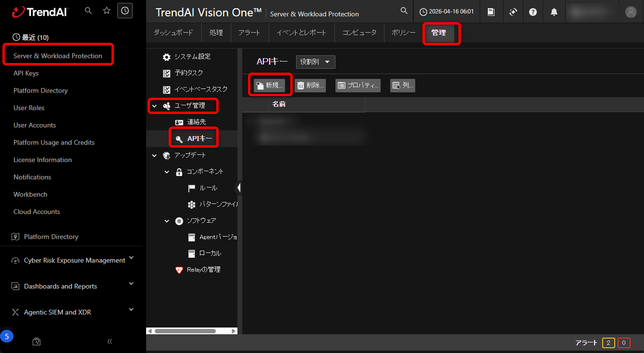Click the yellow alert count 2
The image size is (644, 353).
[x=608, y=343]
